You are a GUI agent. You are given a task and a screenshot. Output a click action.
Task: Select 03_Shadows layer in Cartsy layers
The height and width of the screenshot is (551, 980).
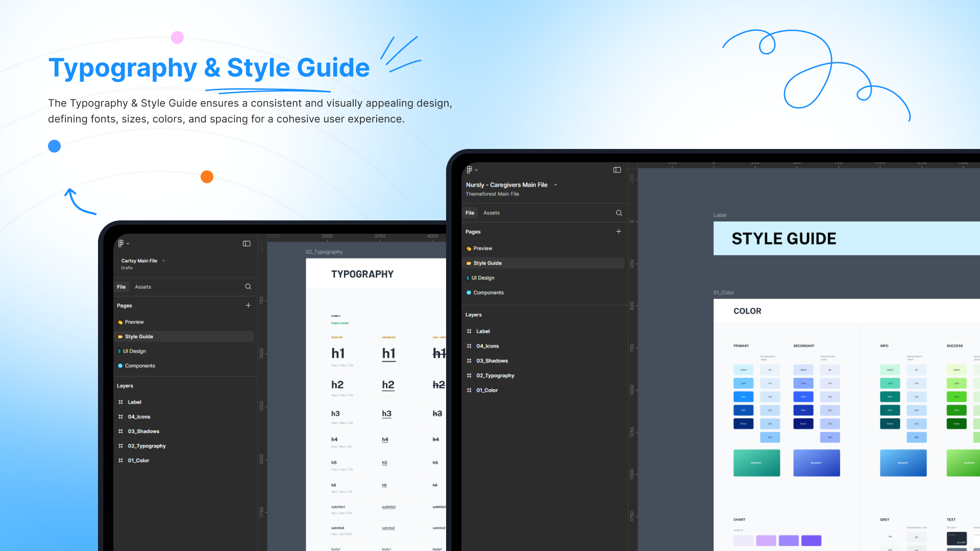point(143,431)
